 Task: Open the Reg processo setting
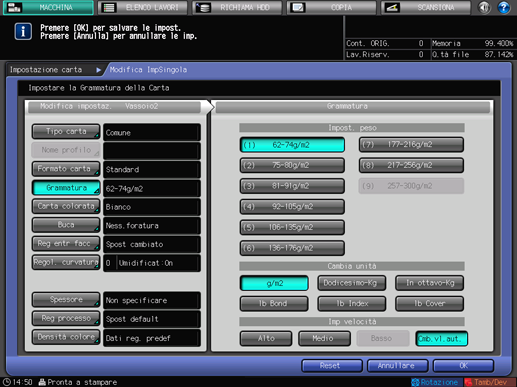(66, 319)
